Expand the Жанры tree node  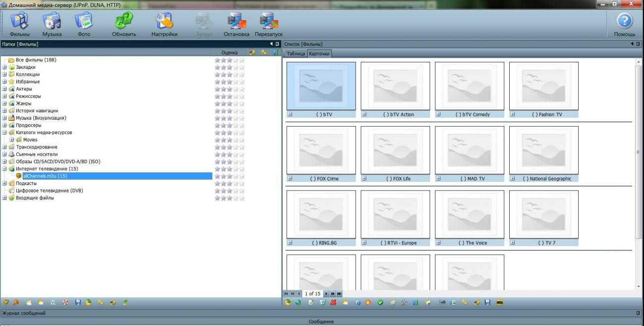4,103
